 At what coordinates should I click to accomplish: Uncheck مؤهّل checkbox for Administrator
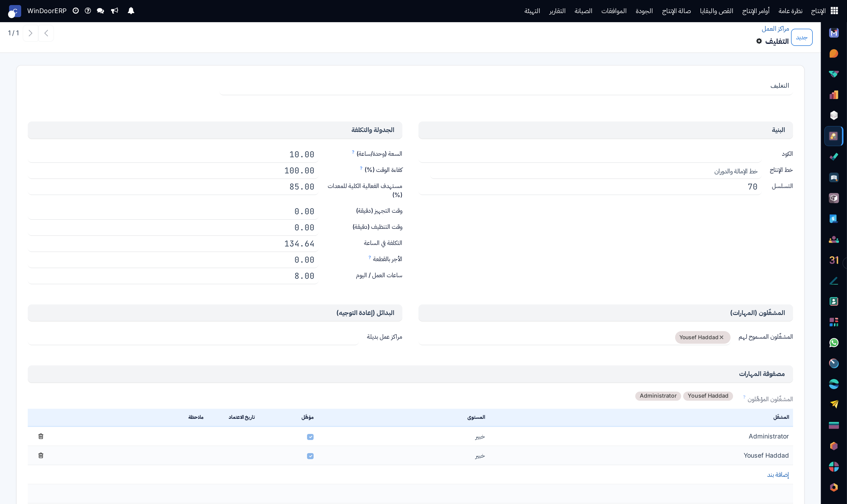pyautogui.click(x=310, y=437)
